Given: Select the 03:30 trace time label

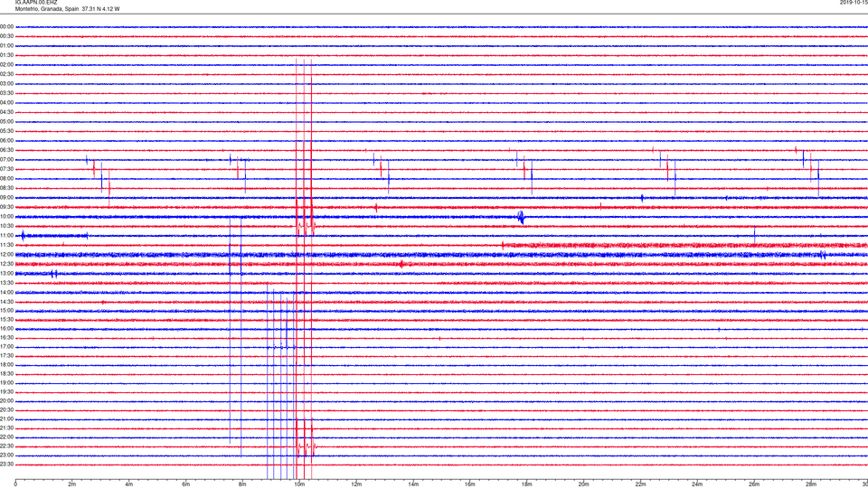Looking at the screenshot, I should pos(7,93).
